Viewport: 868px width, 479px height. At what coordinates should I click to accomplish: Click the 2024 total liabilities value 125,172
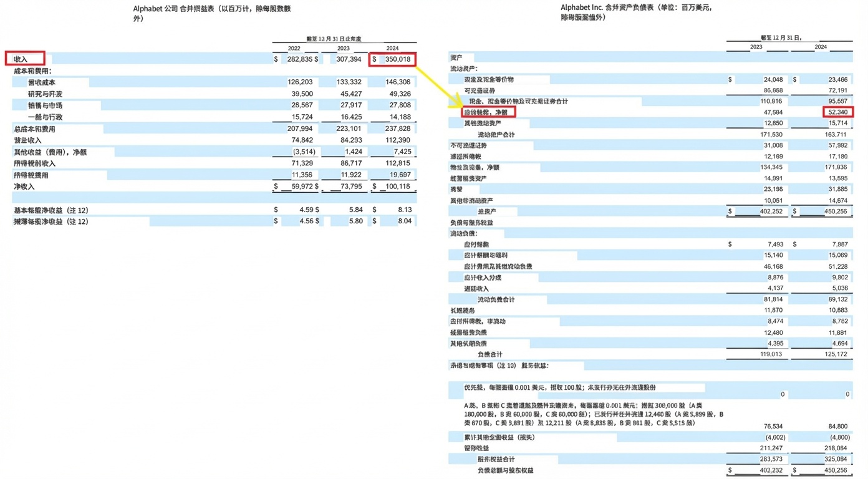(x=834, y=354)
